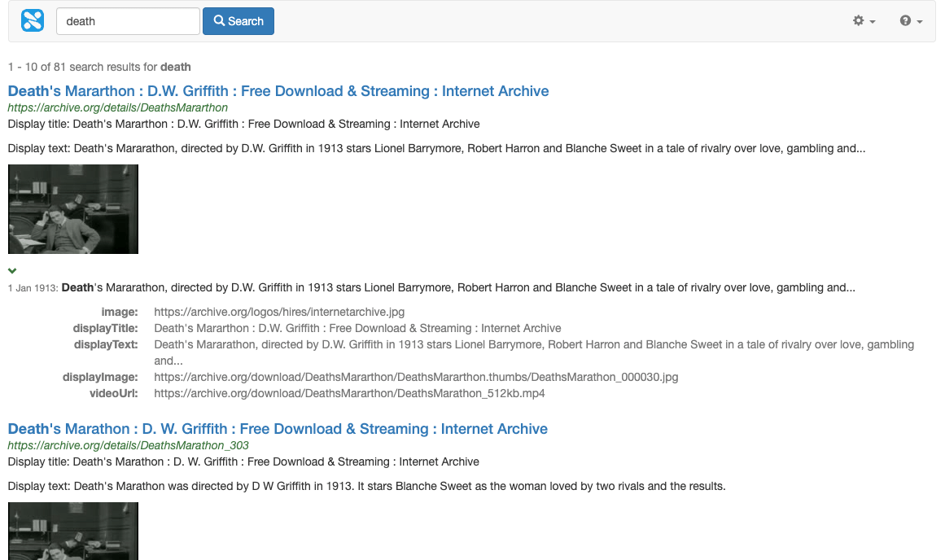
Task: Click inside the death search field
Action: [127, 20]
